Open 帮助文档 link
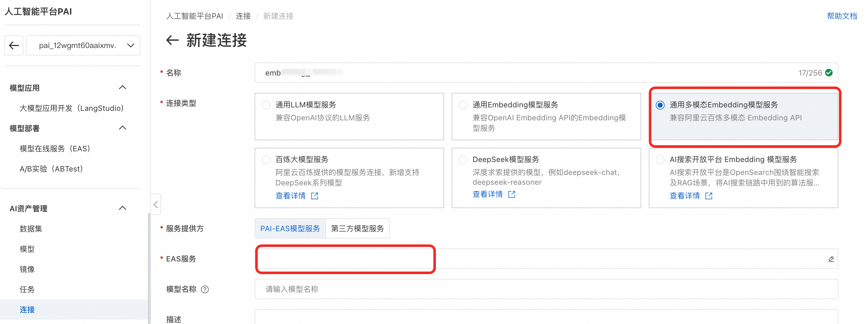This screenshot has width=868, height=324. (842, 16)
